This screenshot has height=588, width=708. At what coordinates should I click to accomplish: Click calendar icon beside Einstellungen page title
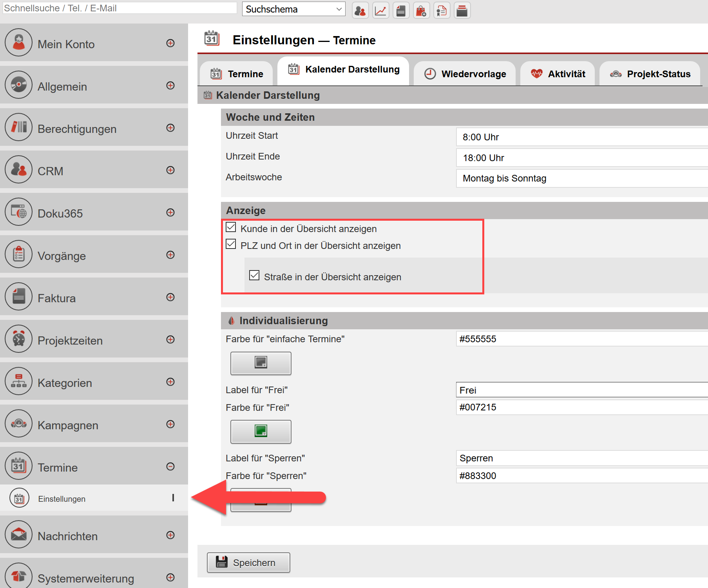(212, 38)
